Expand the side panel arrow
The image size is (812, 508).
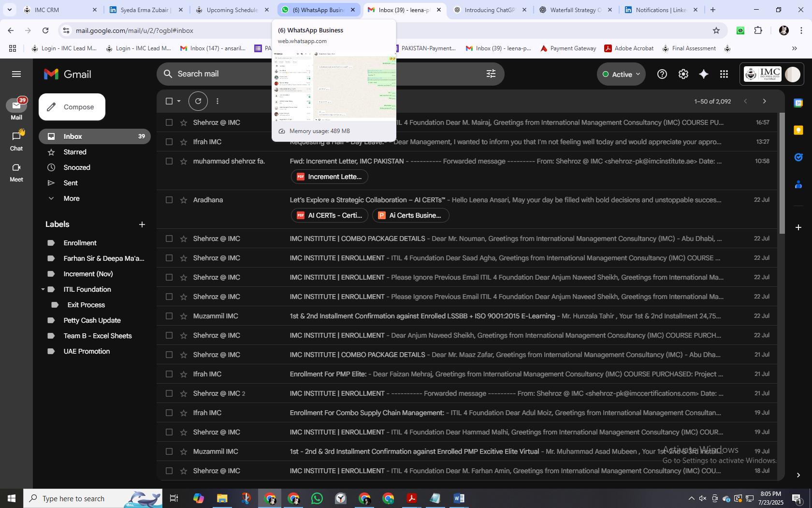click(x=798, y=475)
